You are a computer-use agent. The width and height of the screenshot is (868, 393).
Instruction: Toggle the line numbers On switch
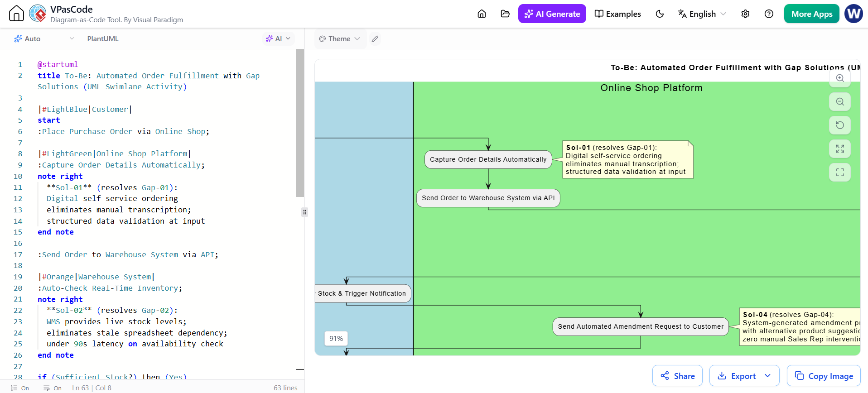20,388
